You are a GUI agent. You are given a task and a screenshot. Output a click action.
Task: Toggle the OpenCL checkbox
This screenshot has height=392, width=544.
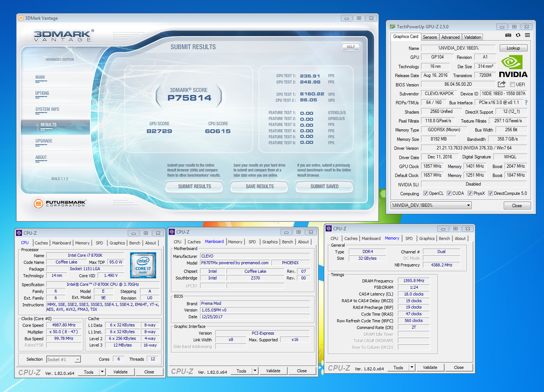click(x=426, y=193)
